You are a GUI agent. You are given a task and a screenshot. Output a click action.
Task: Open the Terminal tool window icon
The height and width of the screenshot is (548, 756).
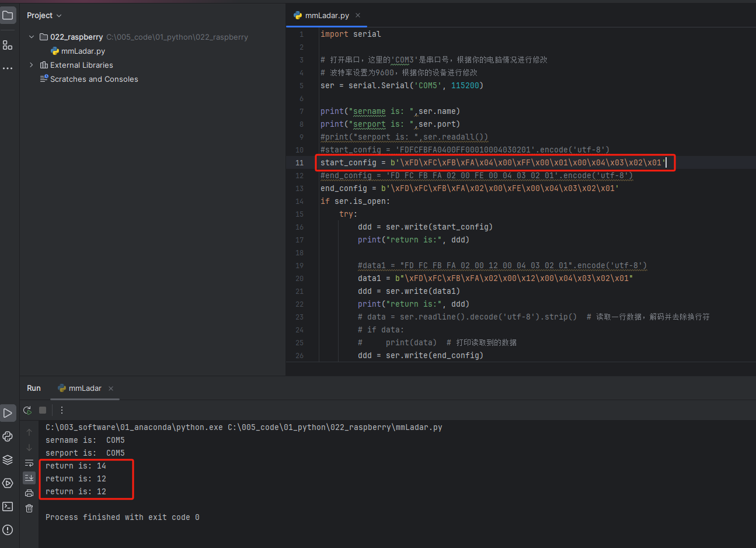pyautogui.click(x=8, y=507)
